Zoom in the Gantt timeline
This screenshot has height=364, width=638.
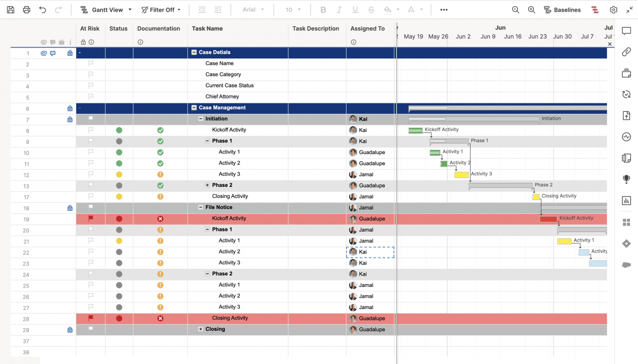tap(532, 10)
